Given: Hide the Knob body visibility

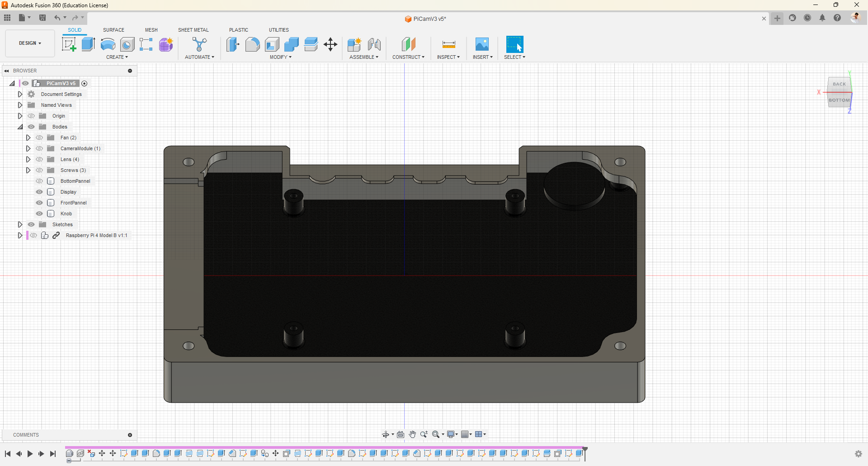Looking at the screenshot, I should point(39,214).
